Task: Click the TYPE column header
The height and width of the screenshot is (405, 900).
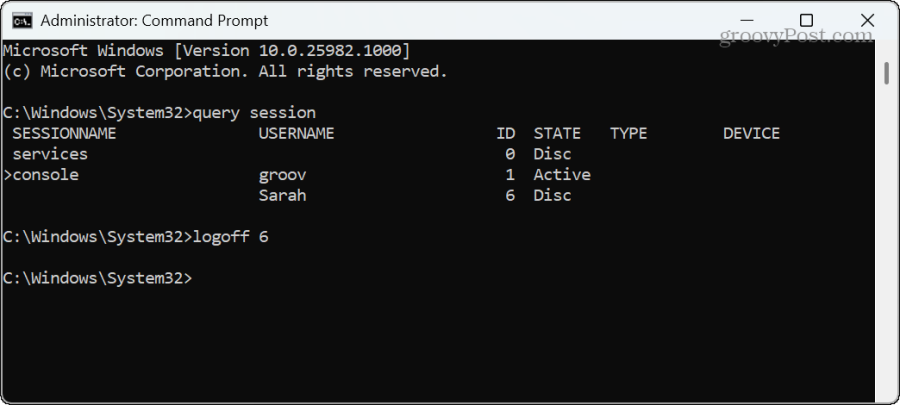Action: pyautogui.click(x=629, y=134)
